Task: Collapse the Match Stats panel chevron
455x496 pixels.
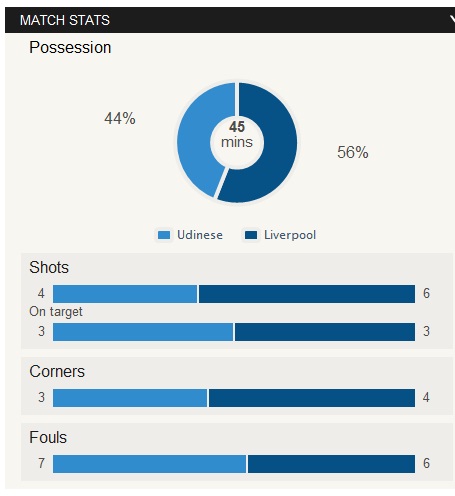Action: click(452, 20)
